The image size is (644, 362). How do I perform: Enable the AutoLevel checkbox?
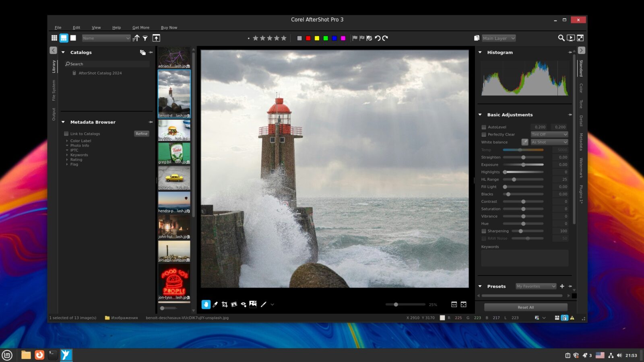pyautogui.click(x=484, y=127)
